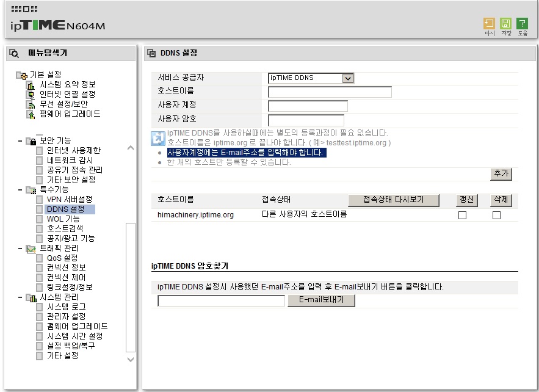The height and width of the screenshot is (392, 539).
Task: Focus the E-mail input for 암호찾기
Action: pos(221,301)
